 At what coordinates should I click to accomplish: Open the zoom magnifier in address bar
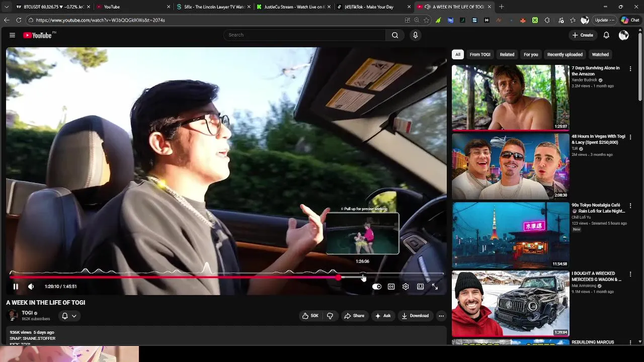(x=417, y=20)
